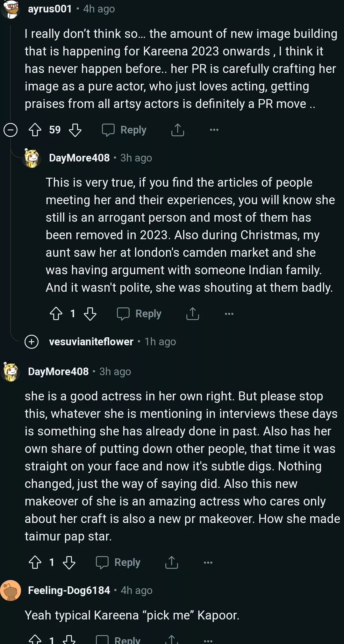Screen dimensions: 344x644
Task: View Feeling-Dog6184's avatar
Action: point(11,590)
